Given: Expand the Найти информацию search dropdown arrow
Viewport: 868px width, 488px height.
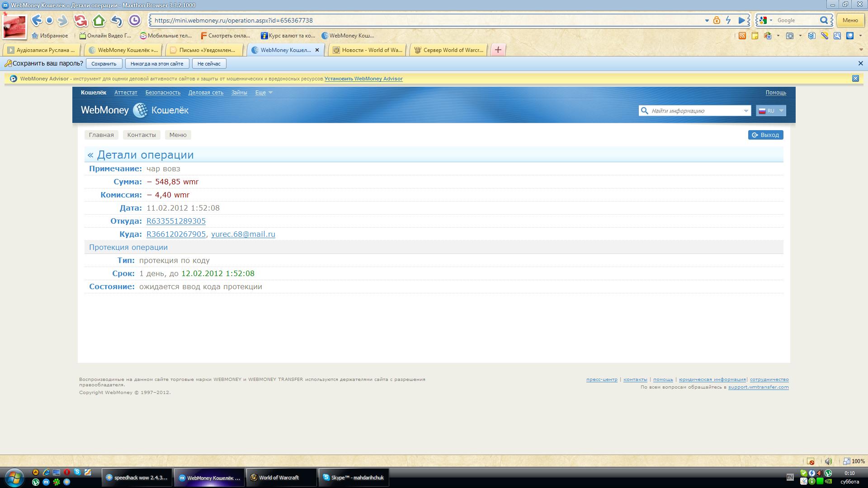Looking at the screenshot, I should coord(746,111).
